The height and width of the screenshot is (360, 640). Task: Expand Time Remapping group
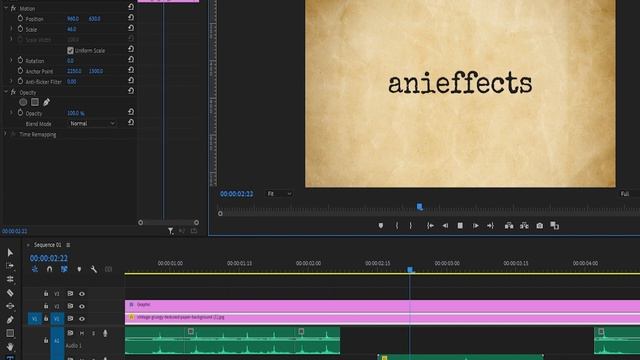pyautogui.click(x=6, y=134)
